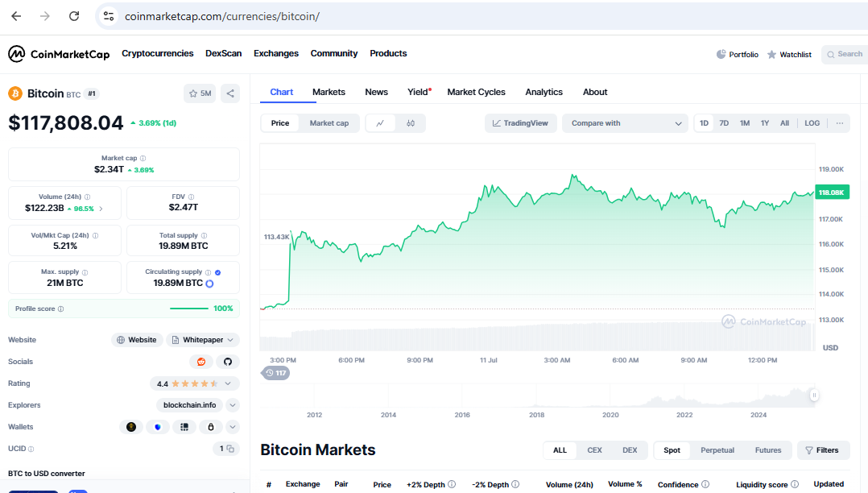
Task: Switch to the Markets tab
Action: pos(329,92)
